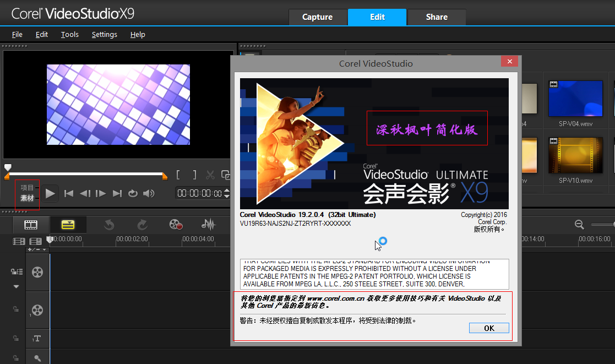
Task: Undo the last action
Action: point(109,225)
